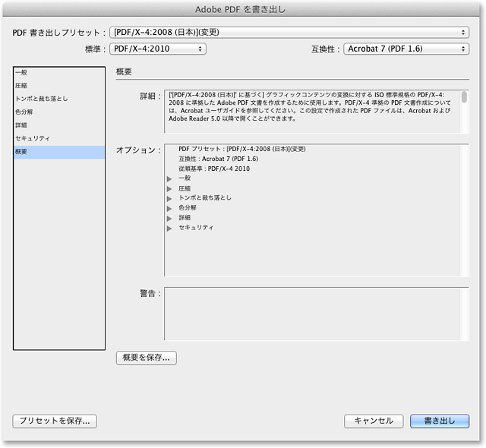
Task: Expand the 一般 disclosure triangle in options
Action: [169, 179]
